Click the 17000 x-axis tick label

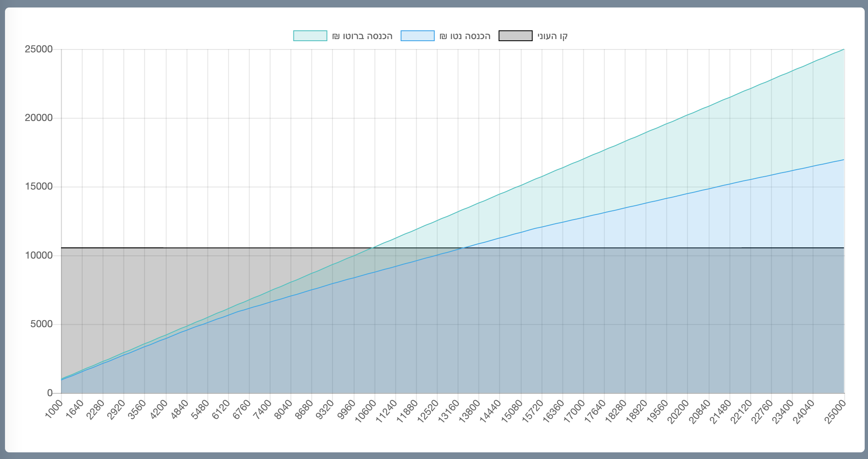pyautogui.click(x=574, y=411)
